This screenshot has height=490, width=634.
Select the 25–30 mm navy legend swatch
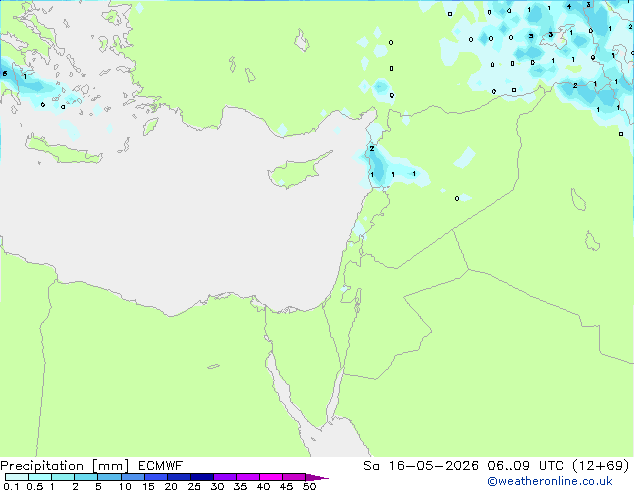202,477
